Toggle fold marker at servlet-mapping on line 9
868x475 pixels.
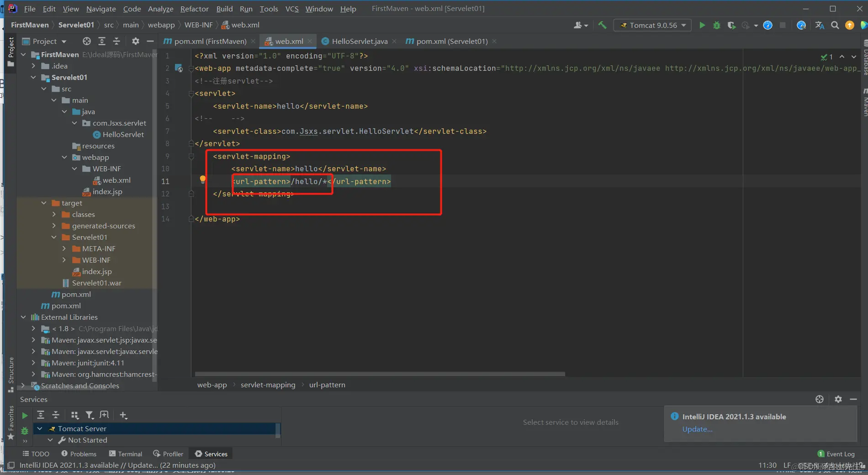coord(191,157)
